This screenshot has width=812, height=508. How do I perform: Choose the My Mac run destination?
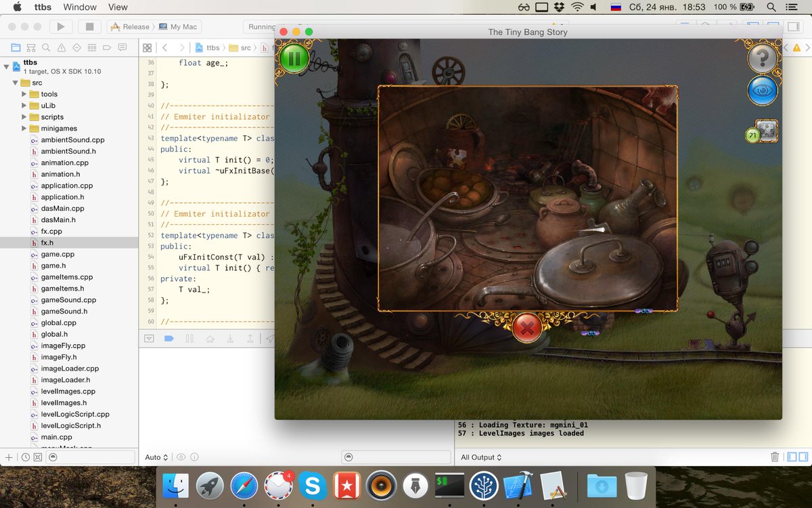click(x=178, y=27)
